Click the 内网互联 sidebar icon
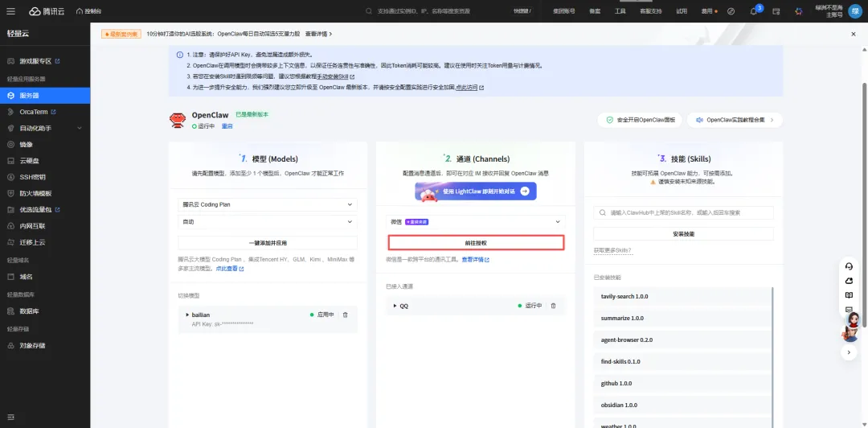The image size is (868, 428). pos(10,226)
